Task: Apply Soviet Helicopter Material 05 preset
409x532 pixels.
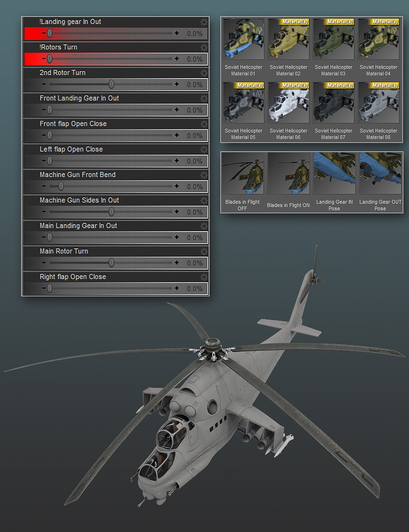Action: (x=243, y=111)
